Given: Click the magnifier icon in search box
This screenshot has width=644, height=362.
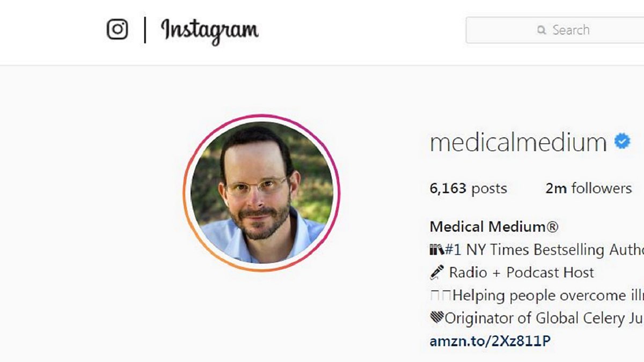Looking at the screenshot, I should tap(541, 30).
